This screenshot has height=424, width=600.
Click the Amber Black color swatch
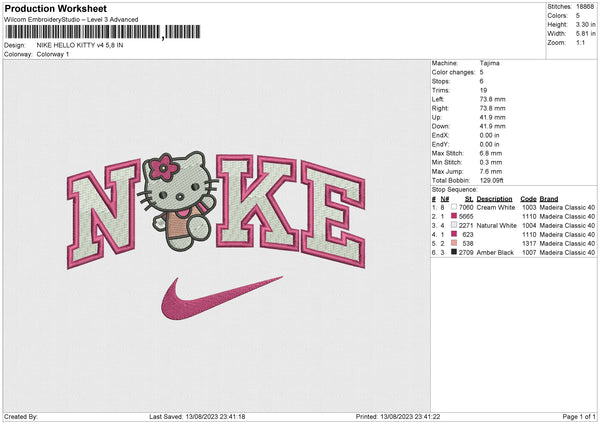[x=454, y=252]
